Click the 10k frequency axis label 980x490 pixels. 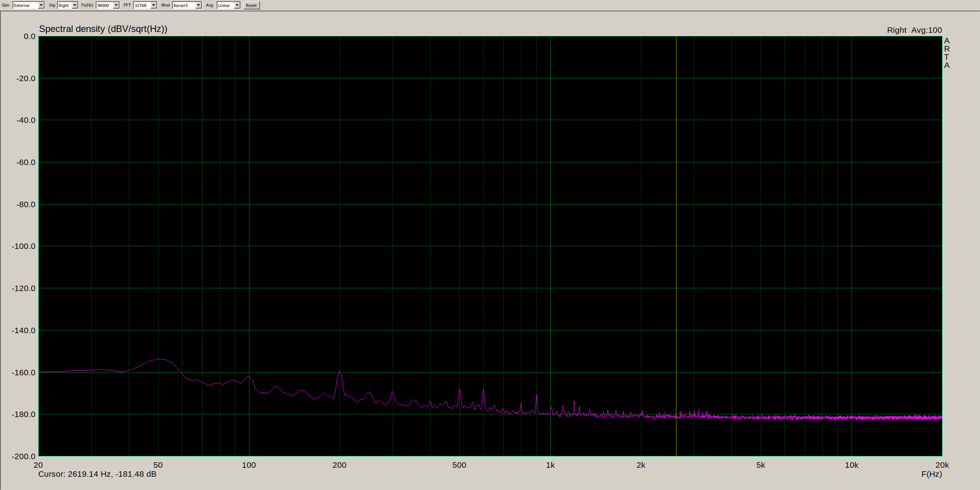point(851,465)
